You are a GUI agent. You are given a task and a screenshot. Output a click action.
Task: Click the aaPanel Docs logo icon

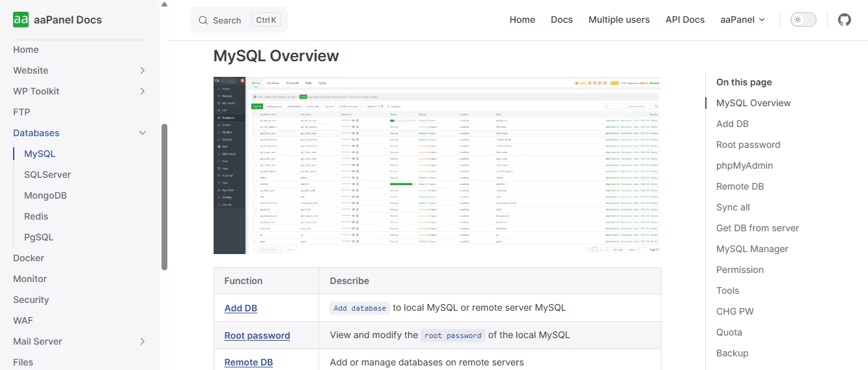[x=21, y=20]
